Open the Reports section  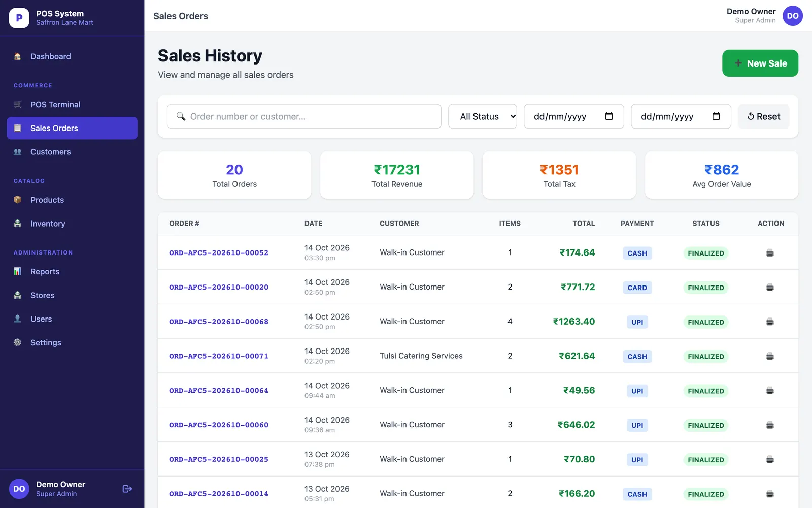pos(72,271)
